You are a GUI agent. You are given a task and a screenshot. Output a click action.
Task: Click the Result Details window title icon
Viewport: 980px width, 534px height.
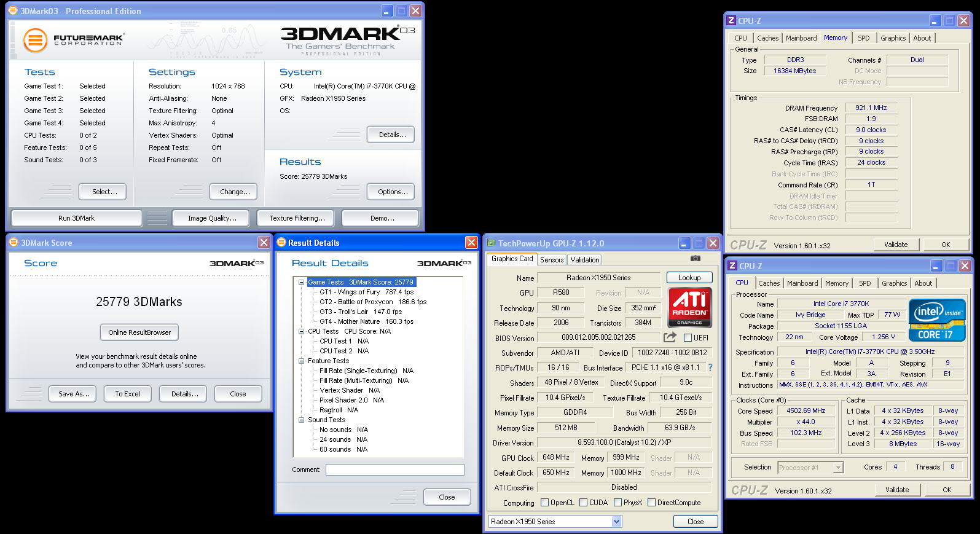[x=281, y=243]
